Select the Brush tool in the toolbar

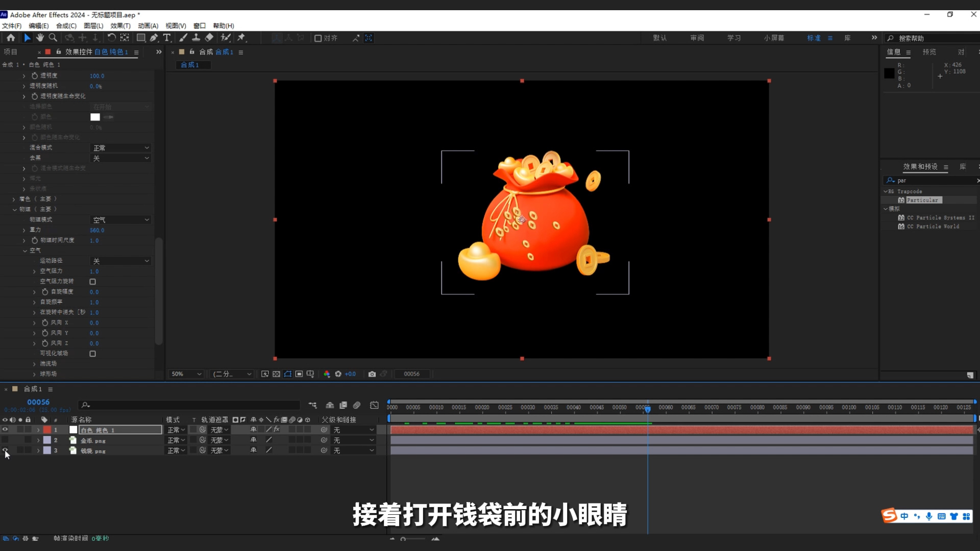tap(183, 37)
